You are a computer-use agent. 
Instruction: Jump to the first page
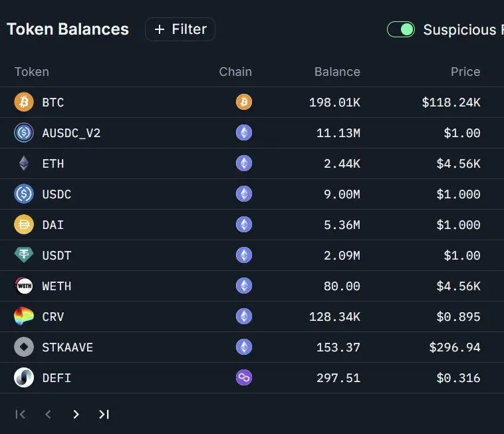pos(20,415)
